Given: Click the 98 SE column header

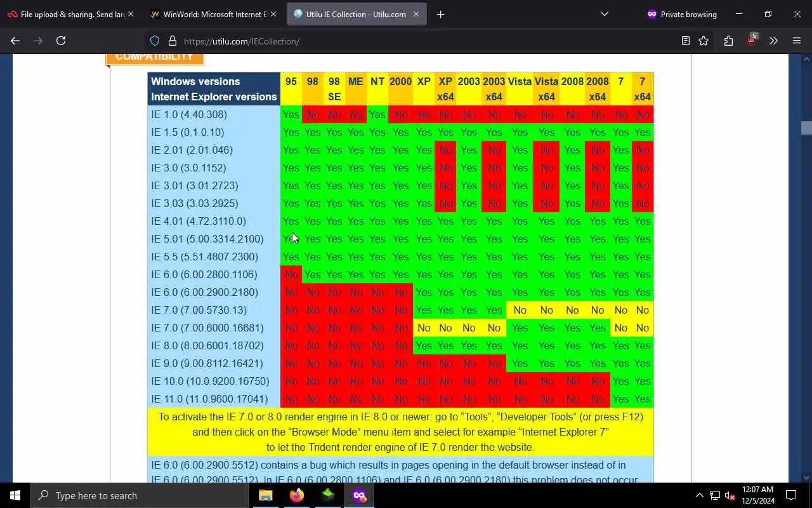Looking at the screenshot, I should click(334, 89).
